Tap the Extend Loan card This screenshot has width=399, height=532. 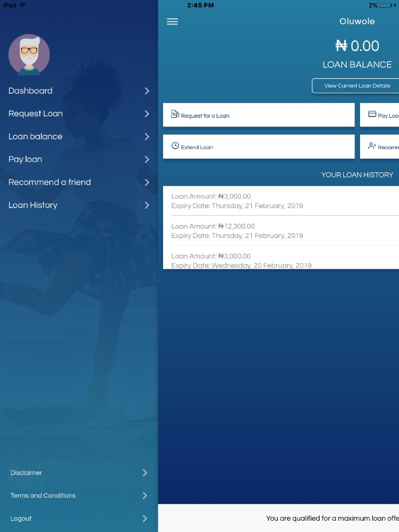tap(259, 147)
